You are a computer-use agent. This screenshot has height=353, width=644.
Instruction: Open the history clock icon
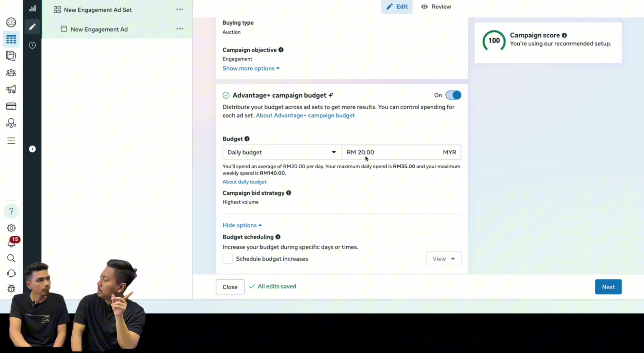pyautogui.click(x=32, y=45)
